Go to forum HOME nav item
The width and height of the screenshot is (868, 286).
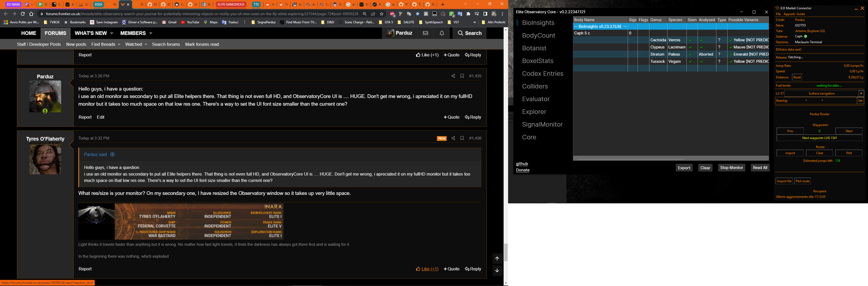(x=29, y=33)
